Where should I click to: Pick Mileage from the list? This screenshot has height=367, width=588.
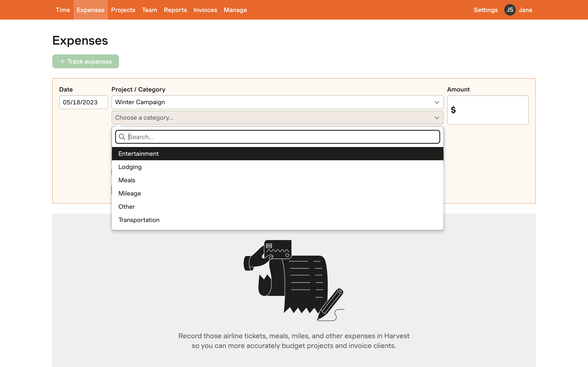coord(129,193)
